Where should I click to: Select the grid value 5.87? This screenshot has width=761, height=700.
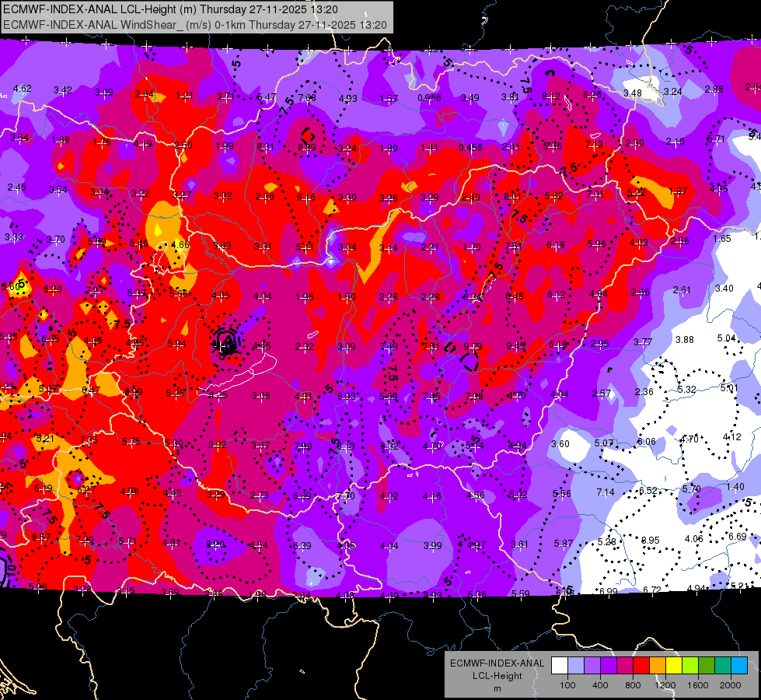[x=563, y=544]
